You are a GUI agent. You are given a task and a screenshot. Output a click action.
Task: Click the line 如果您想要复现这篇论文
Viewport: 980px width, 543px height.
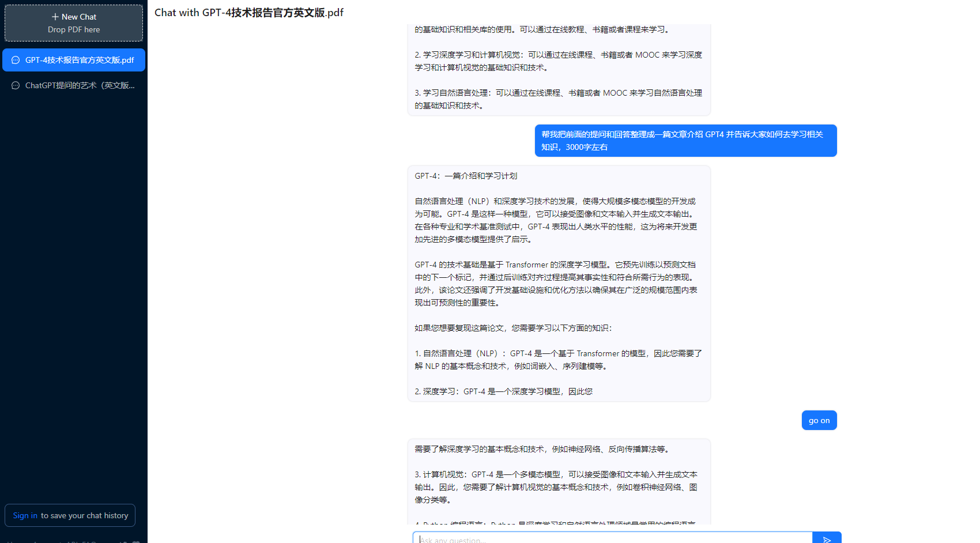coord(513,328)
